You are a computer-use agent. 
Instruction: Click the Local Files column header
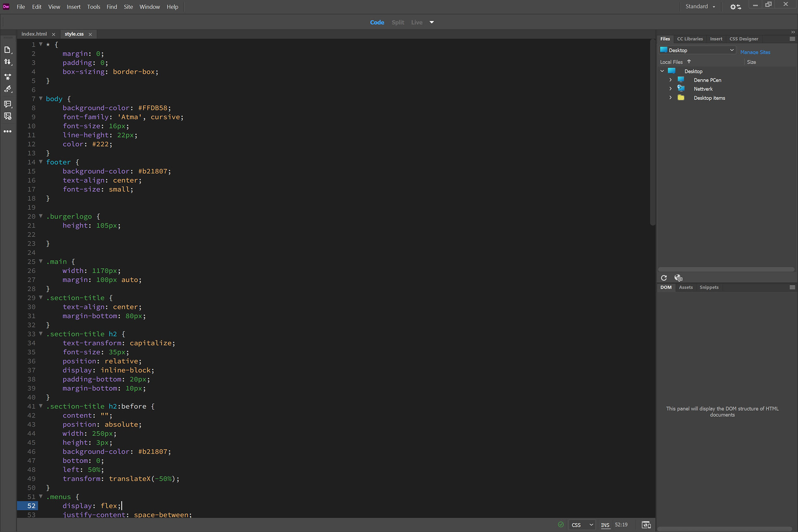coord(671,62)
